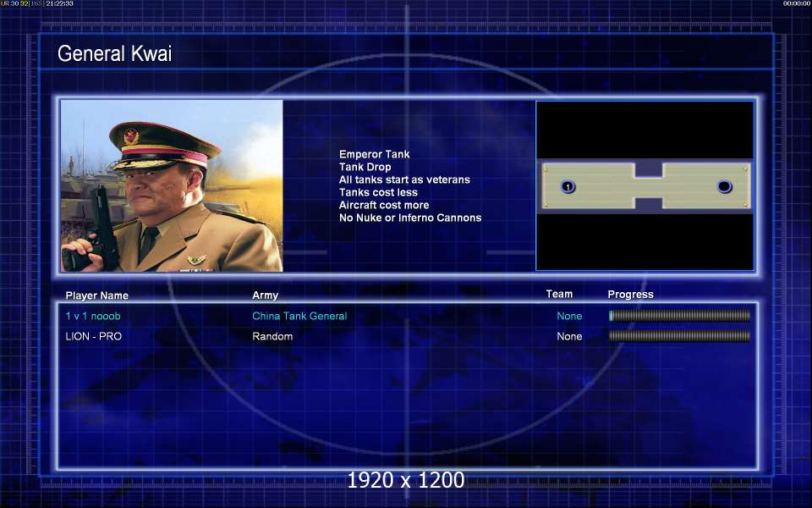Screen dimensions: 812x508
Task: Click the 'Aircraft cost more' line
Action: [x=384, y=205]
